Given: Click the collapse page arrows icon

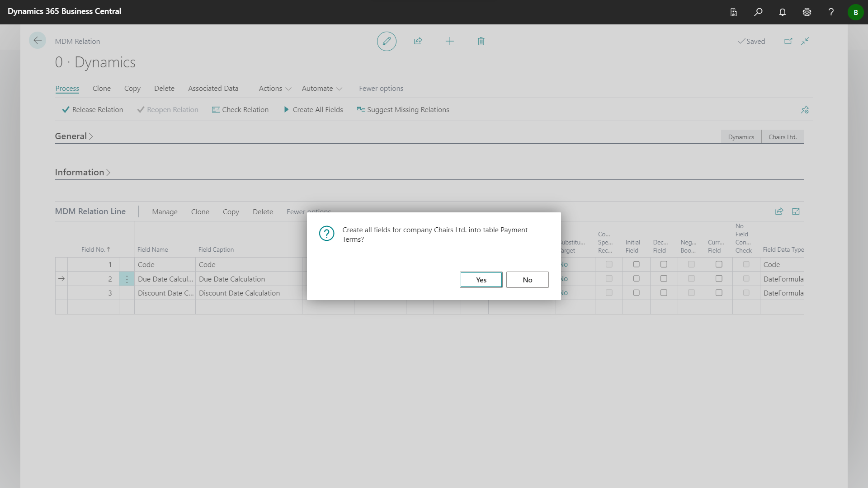Looking at the screenshot, I should point(805,41).
